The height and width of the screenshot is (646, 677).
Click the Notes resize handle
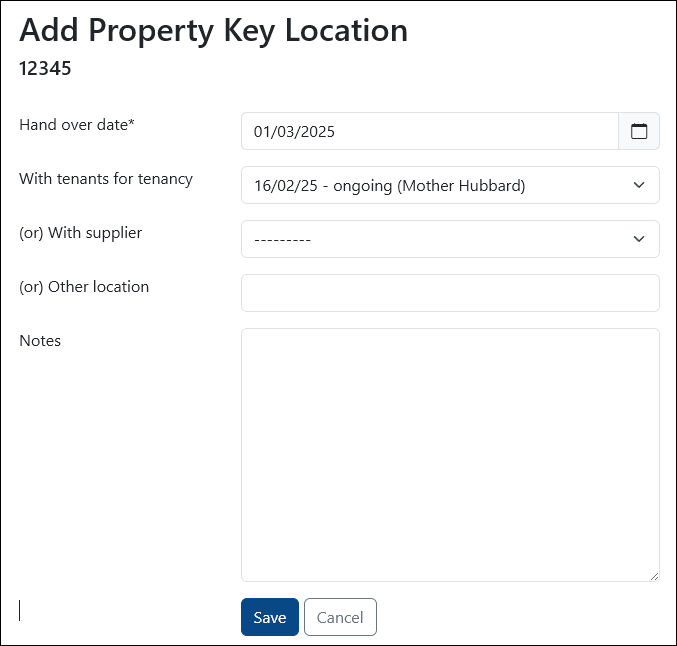coord(654,576)
